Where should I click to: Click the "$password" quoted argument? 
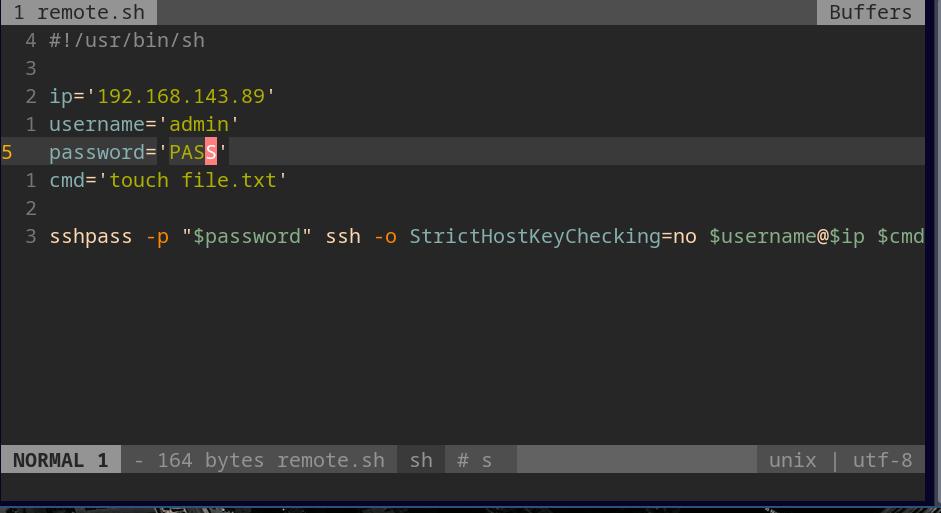[x=247, y=236]
